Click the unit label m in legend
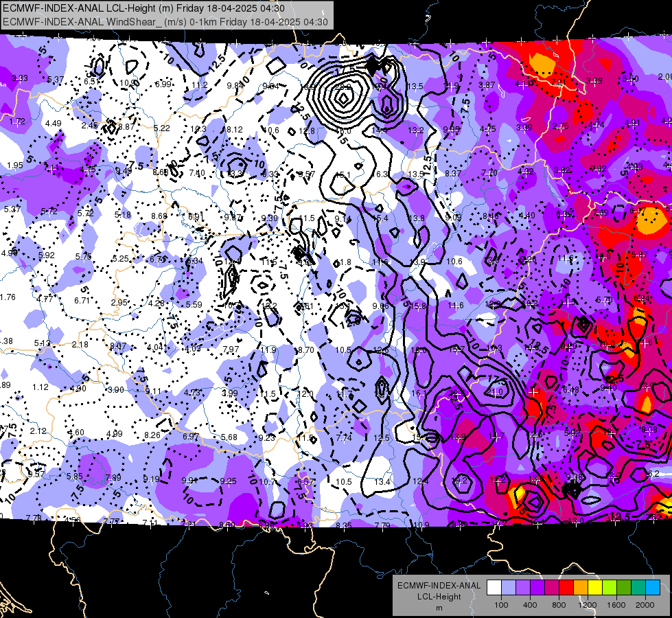The height and width of the screenshot is (618, 672). (x=439, y=608)
